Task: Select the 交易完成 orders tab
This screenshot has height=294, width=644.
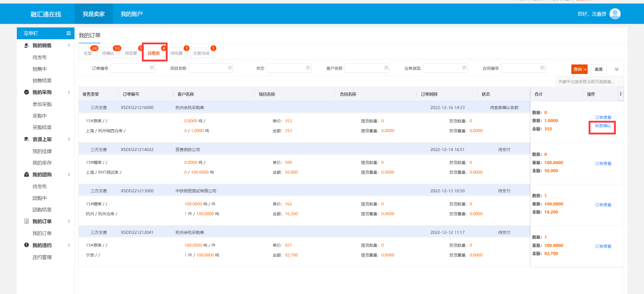Action: (201, 53)
